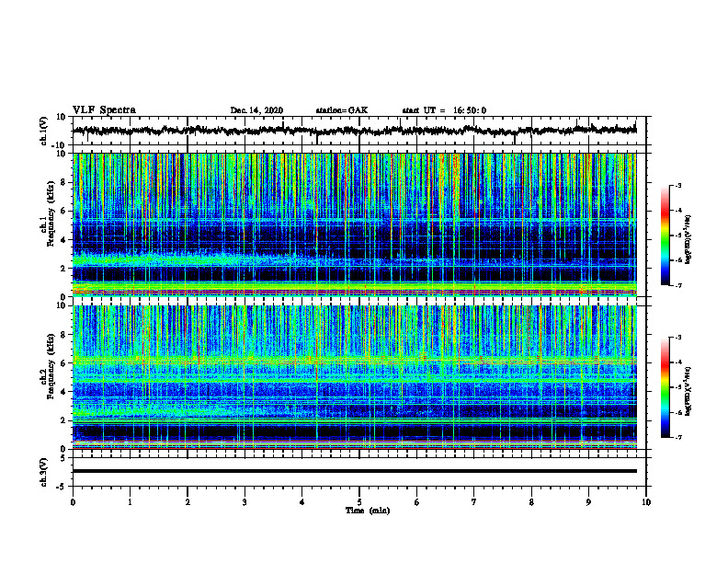Screen dimensions: 728x563
Task: Click the log(PSD) label beside ch.2 colorbar
Action: 688,391
